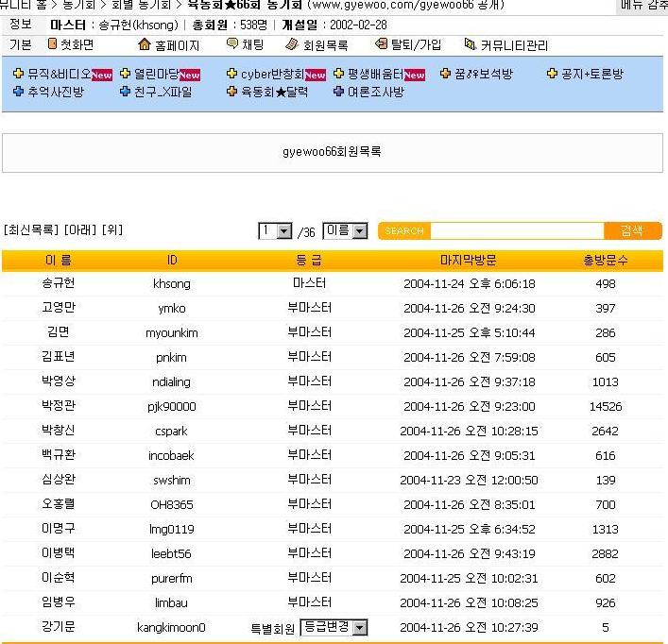668x644 pixels.
Task: Open the page number dropdown
Action: (286, 231)
